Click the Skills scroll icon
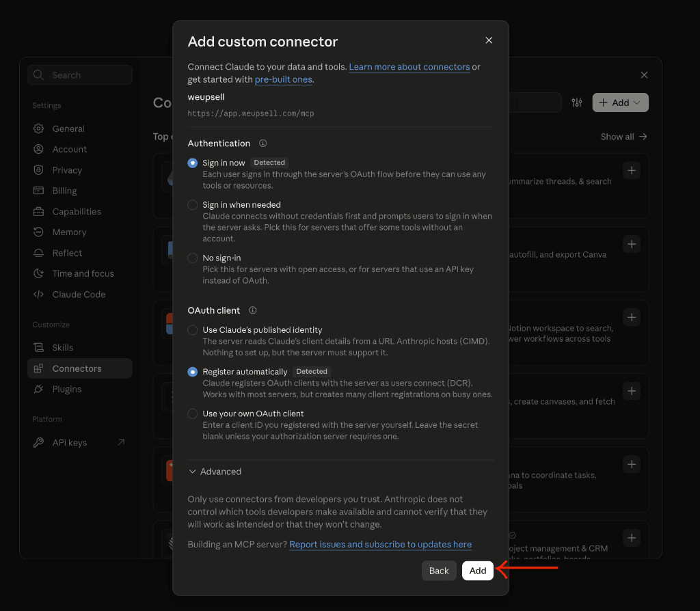The width and height of the screenshot is (700, 611). [38, 348]
